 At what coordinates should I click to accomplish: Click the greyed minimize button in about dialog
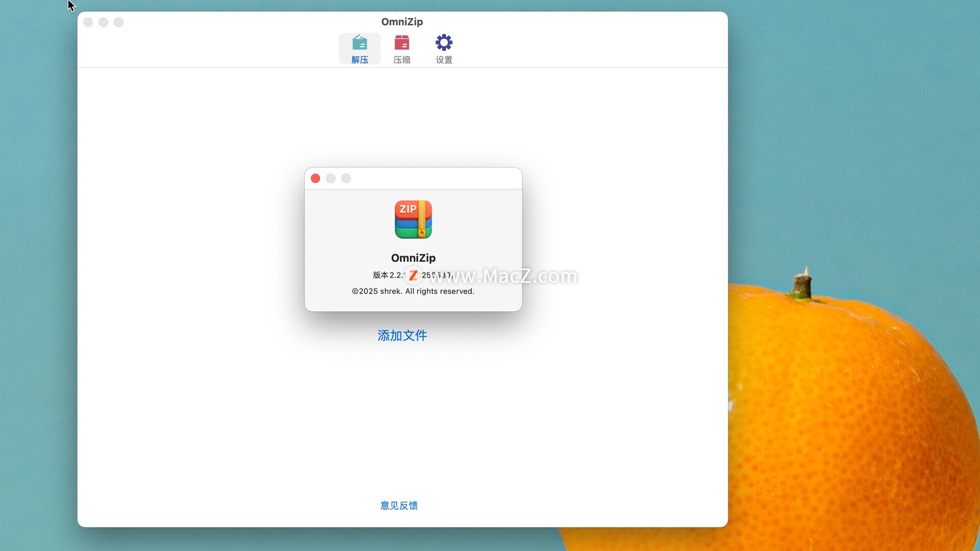(331, 178)
